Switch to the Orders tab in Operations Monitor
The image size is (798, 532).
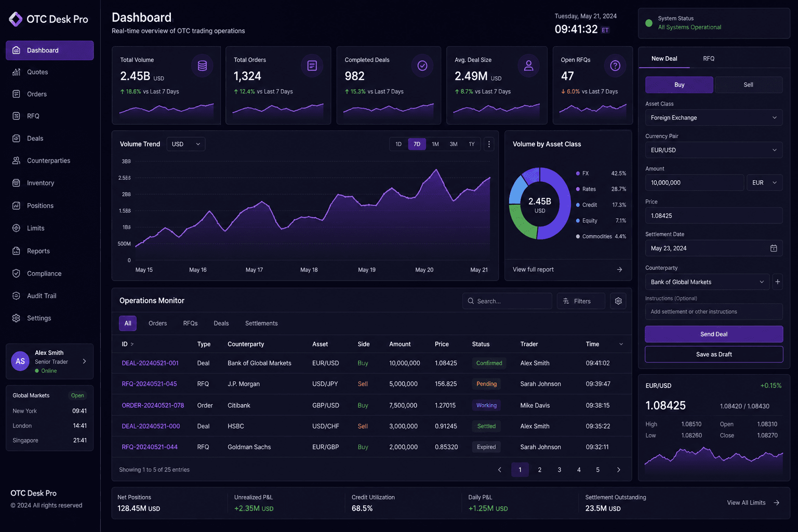pyautogui.click(x=158, y=323)
